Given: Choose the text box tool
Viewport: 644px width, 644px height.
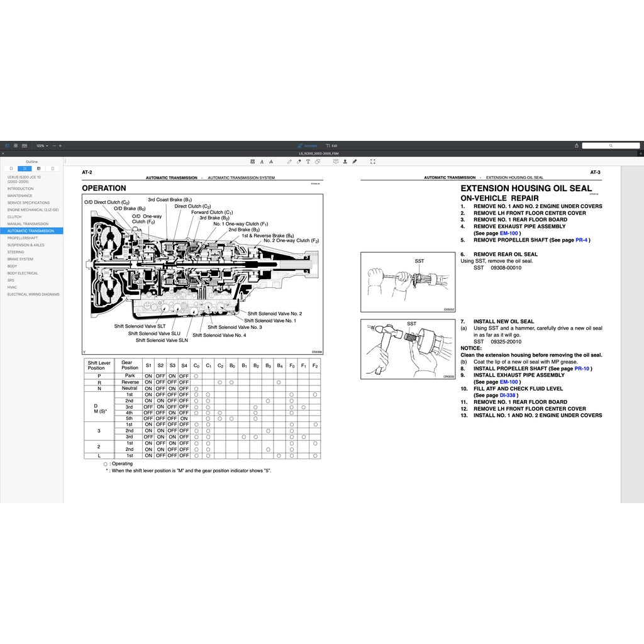Looking at the screenshot, I should pyautogui.click(x=308, y=162).
